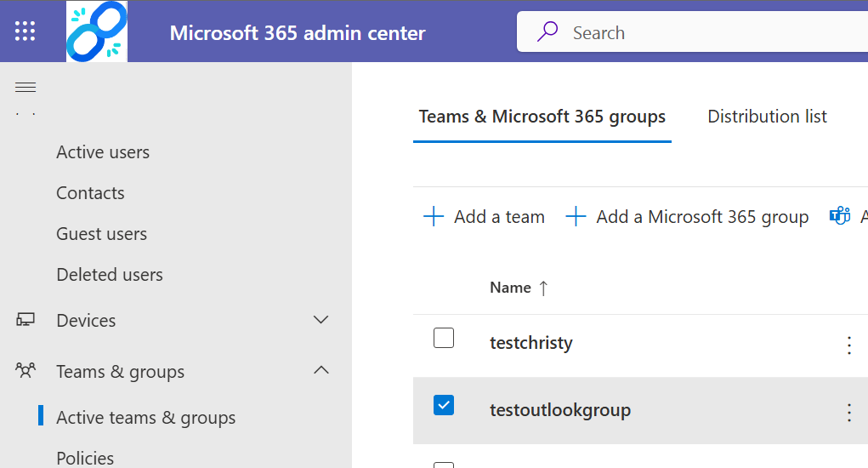Select Teams & Microsoft 365 groups tab
The height and width of the screenshot is (468, 868).
[542, 117]
